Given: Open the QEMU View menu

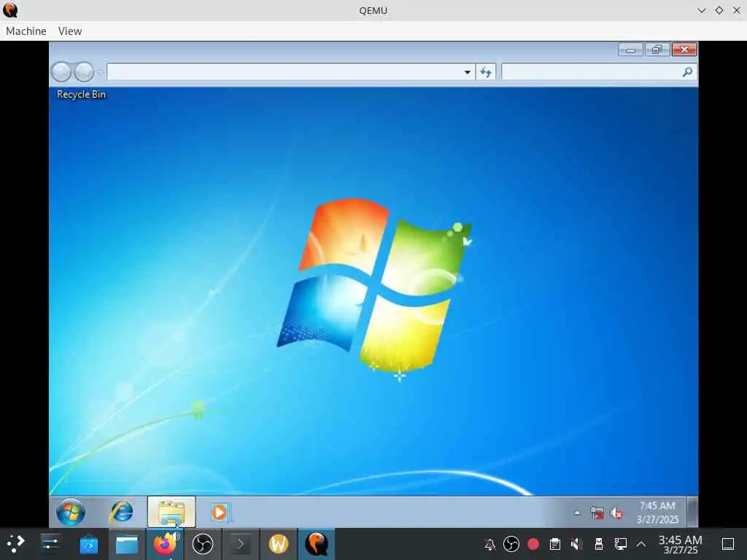Looking at the screenshot, I should pos(70,31).
